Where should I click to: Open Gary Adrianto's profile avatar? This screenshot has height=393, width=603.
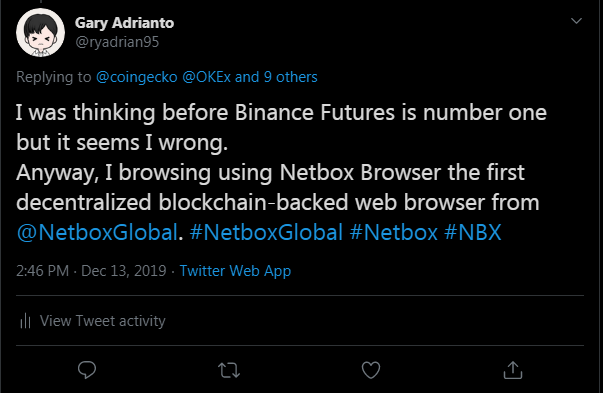40,33
